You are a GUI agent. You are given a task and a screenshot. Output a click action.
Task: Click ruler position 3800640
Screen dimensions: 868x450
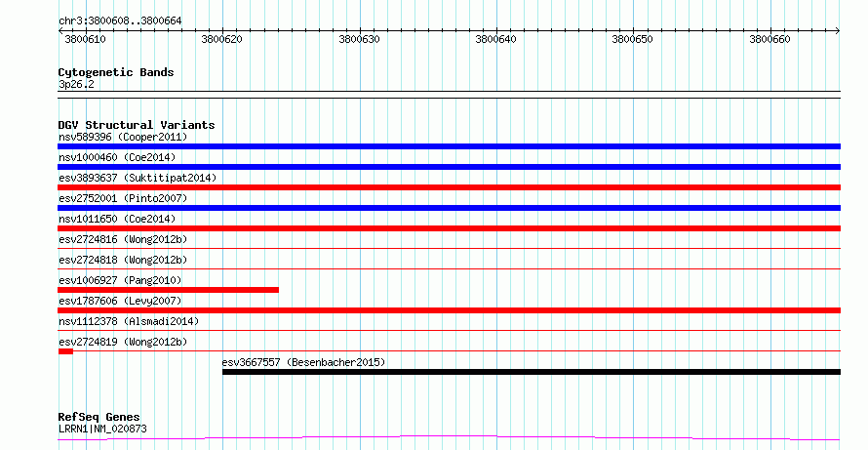coord(496,39)
